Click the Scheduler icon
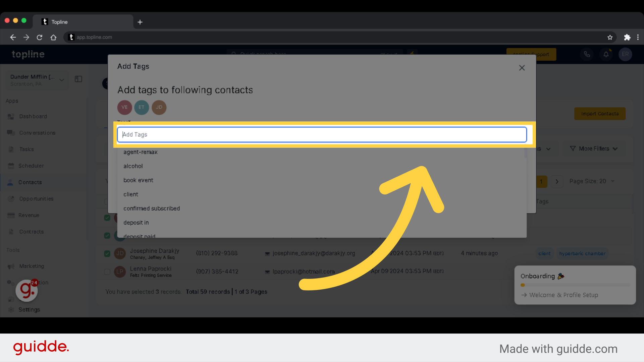644x362 pixels. pos(11,165)
